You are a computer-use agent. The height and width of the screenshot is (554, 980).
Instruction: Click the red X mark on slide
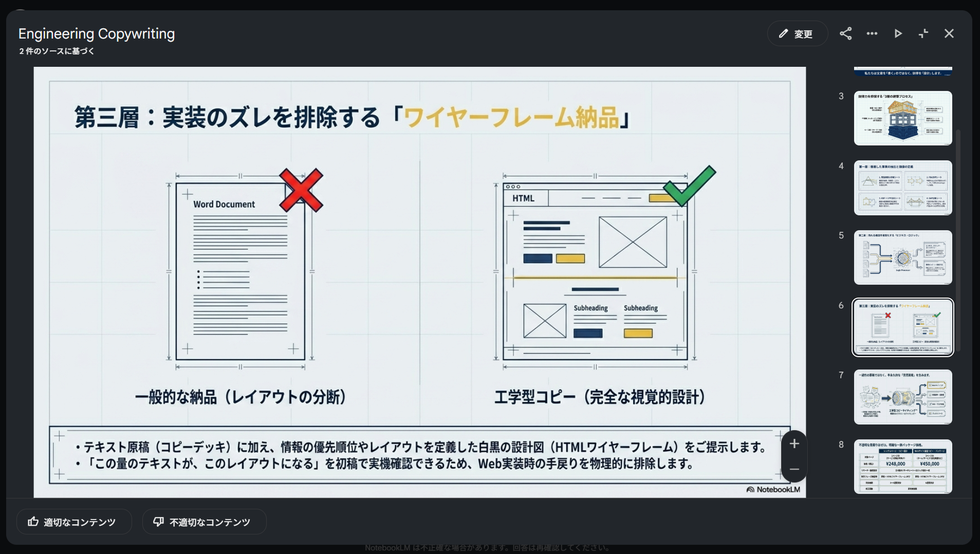pos(301,190)
